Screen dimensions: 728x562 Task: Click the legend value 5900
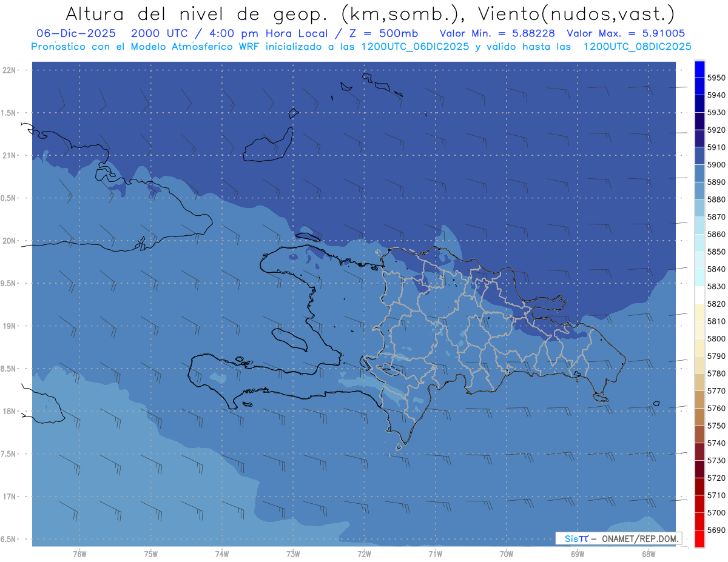click(x=716, y=165)
